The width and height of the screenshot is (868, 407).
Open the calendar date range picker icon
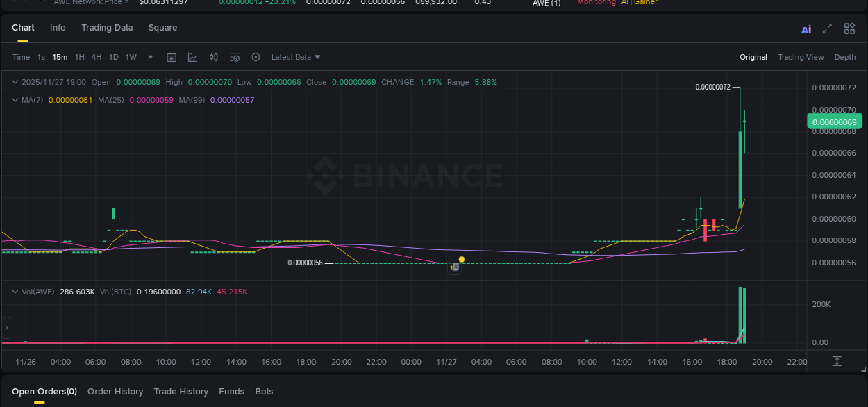point(172,57)
